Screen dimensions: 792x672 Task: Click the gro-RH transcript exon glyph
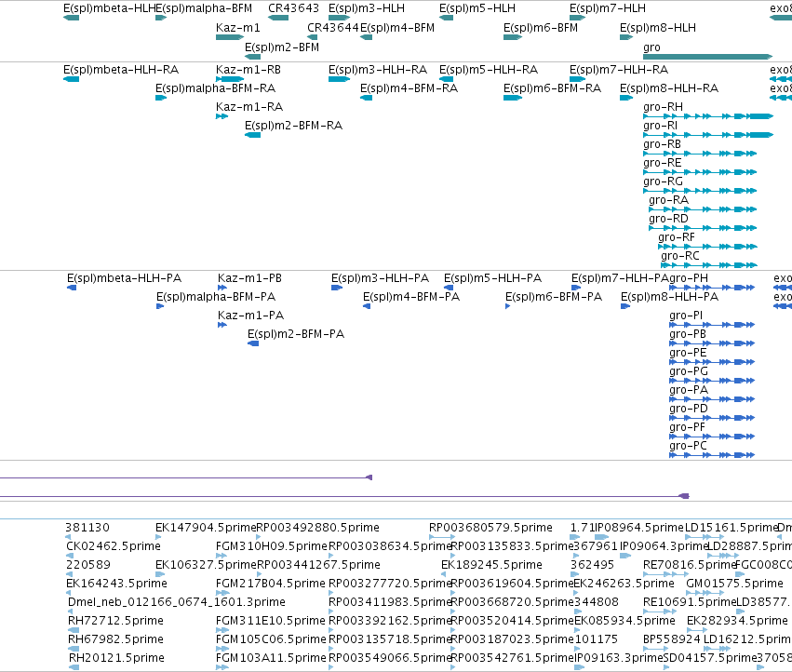(708, 116)
